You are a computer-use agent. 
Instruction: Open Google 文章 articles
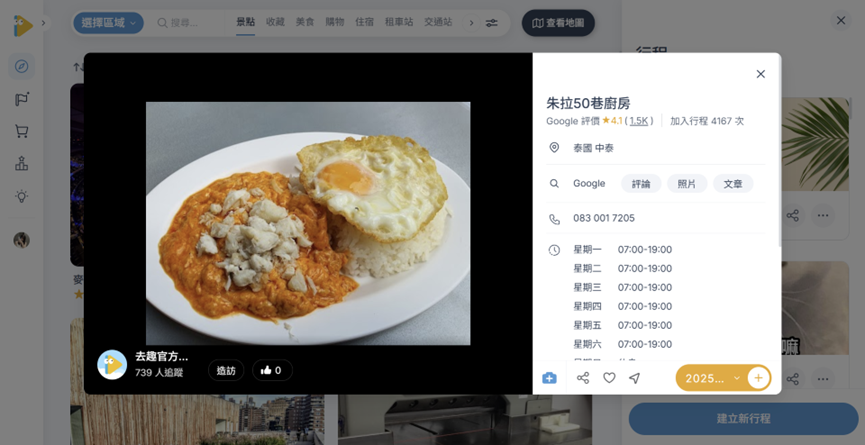click(x=733, y=184)
